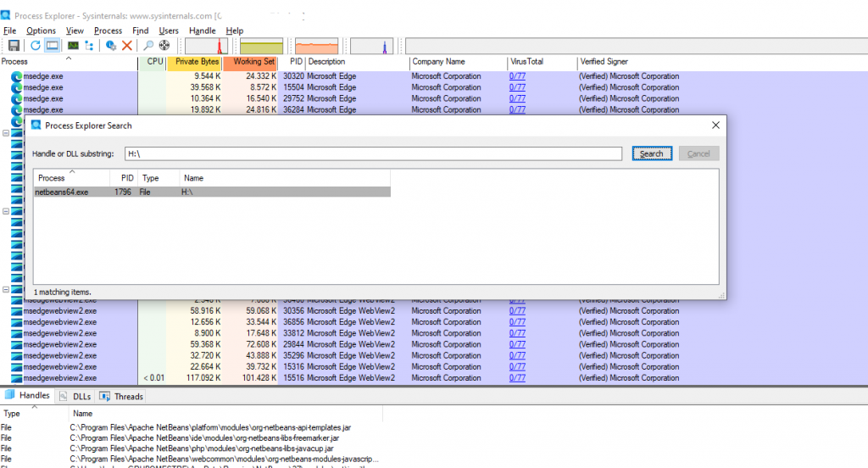Sort by the Description column header
This screenshot has width=868, height=468.
point(358,62)
